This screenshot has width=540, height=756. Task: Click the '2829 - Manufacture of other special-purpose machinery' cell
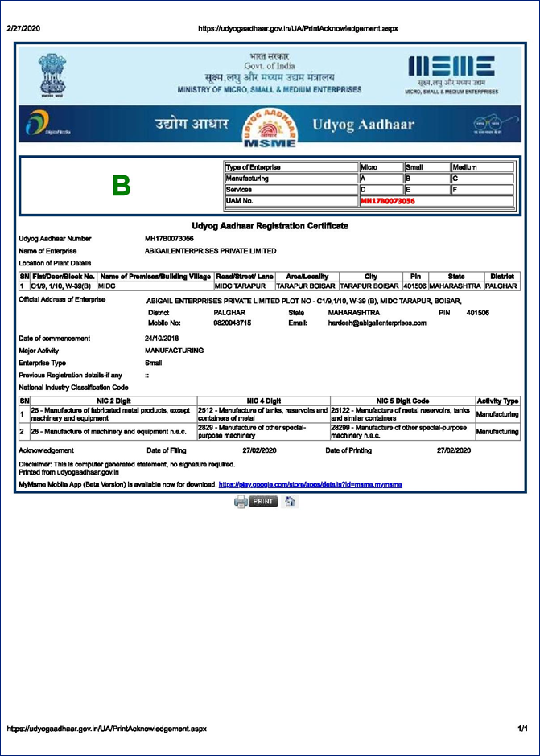coord(263,432)
